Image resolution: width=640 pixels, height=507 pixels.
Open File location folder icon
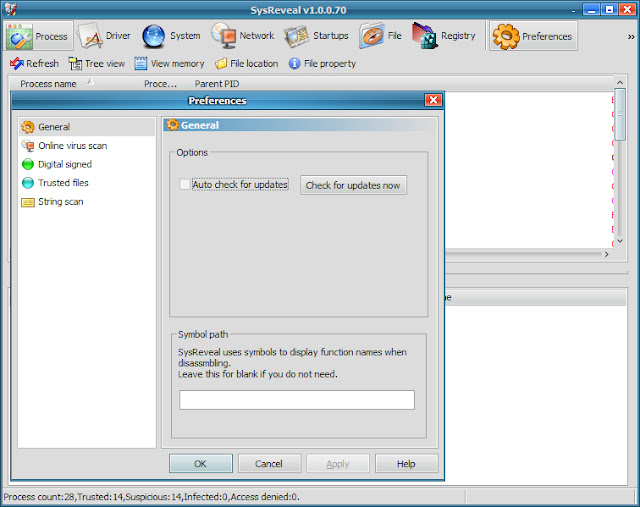221,64
